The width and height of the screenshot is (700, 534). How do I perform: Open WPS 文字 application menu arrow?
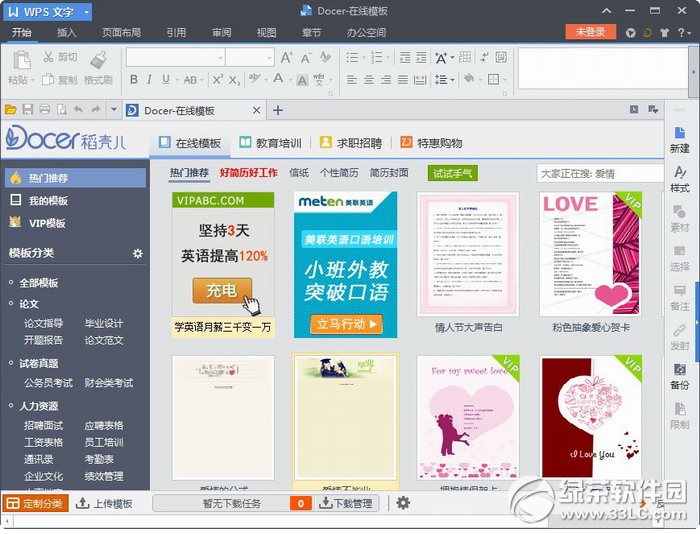[x=87, y=12]
